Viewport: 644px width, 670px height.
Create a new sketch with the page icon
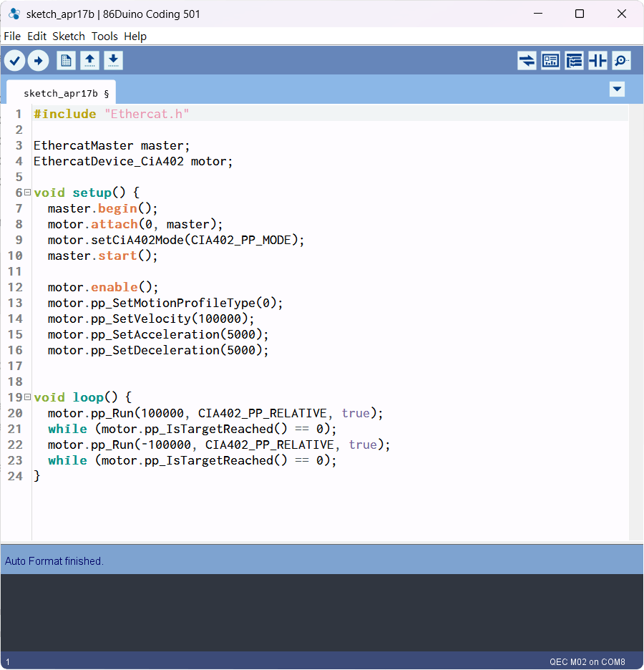click(x=66, y=61)
